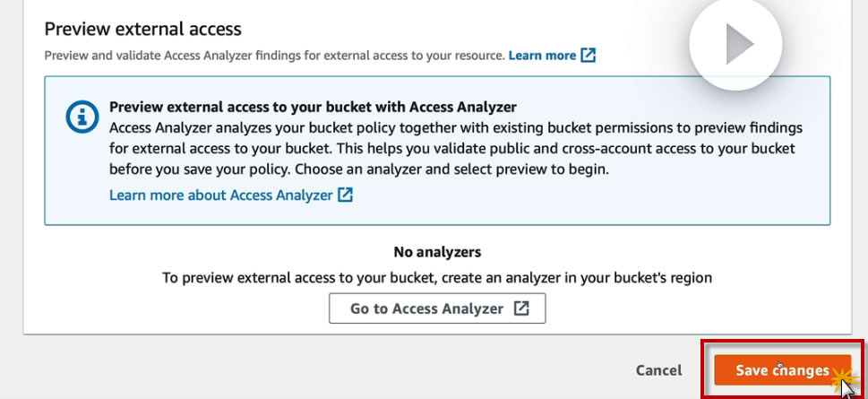
Task: Click the Preview external access section heading
Action: (142, 29)
